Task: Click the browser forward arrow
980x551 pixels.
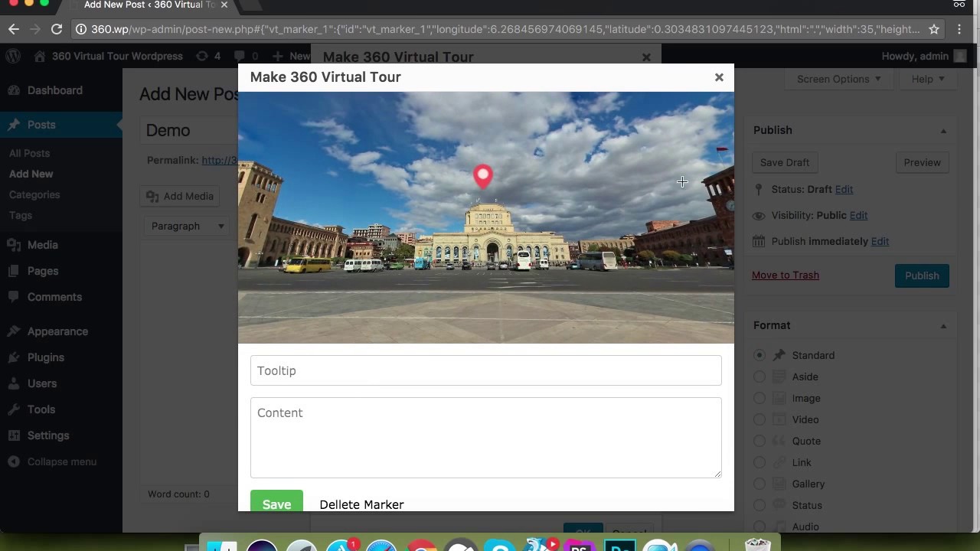Action: pyautogui.click(x=35, y=29)
